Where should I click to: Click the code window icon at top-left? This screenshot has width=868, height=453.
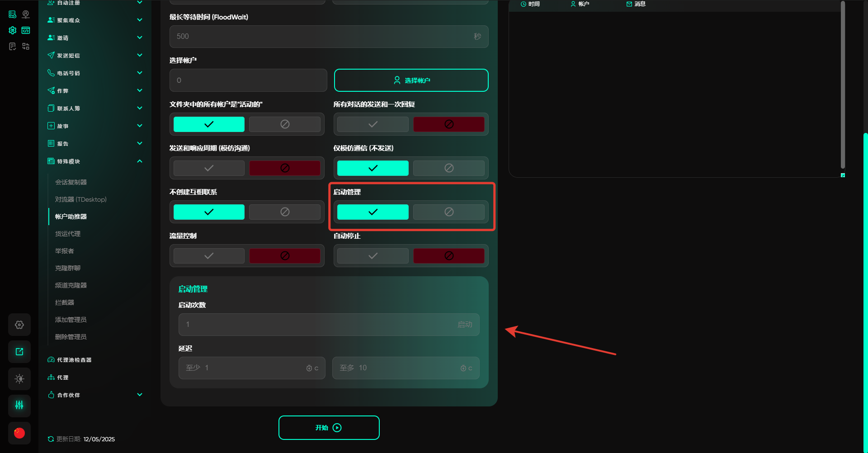click(x=26, y=30)
